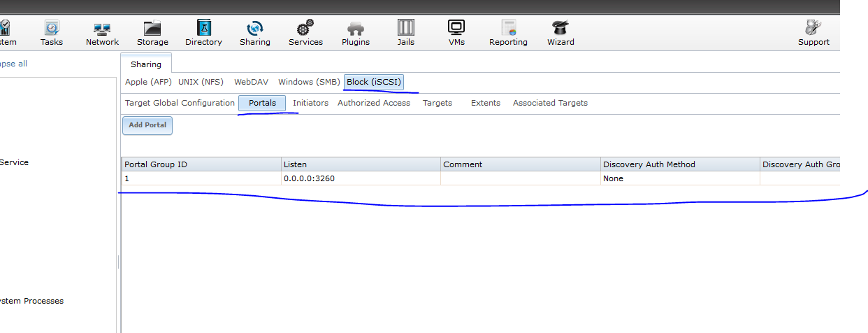Switch to Apple (AFP) shares
Image resolution: width=868 pixels, height=333 pixels.
point(148,82)
